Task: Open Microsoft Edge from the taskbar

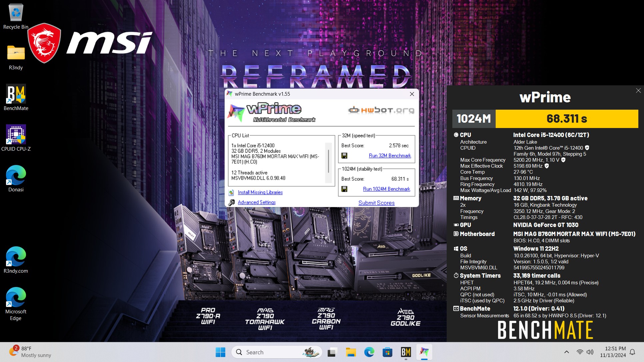Action: (369, 352)
